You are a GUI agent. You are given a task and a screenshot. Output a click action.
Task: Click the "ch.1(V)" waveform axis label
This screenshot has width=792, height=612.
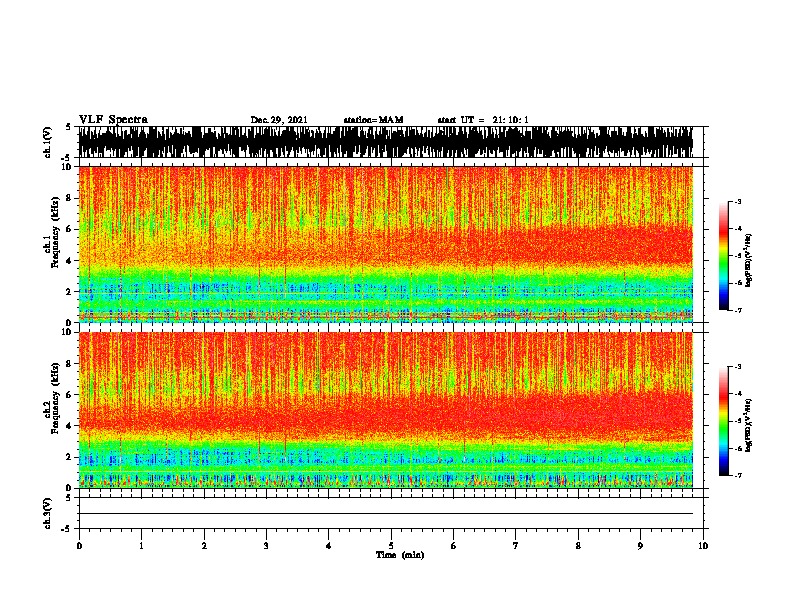point(47,142)
